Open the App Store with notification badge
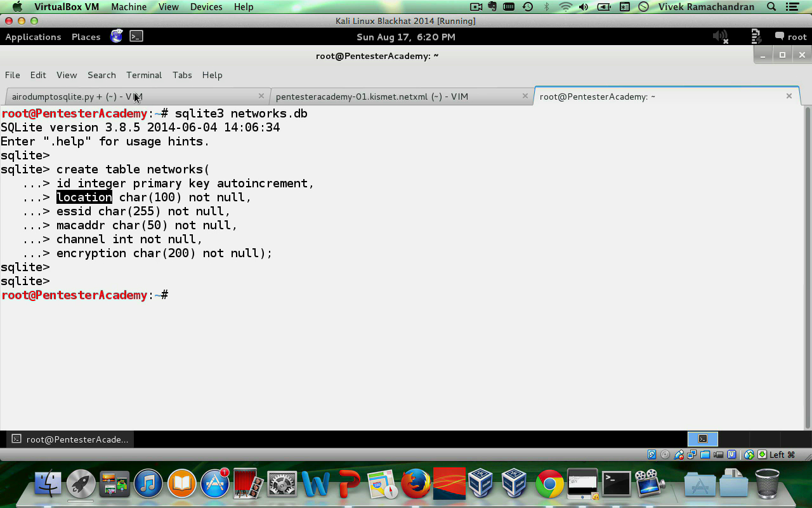This screenshot has width=812, height=508. point(215,484)
